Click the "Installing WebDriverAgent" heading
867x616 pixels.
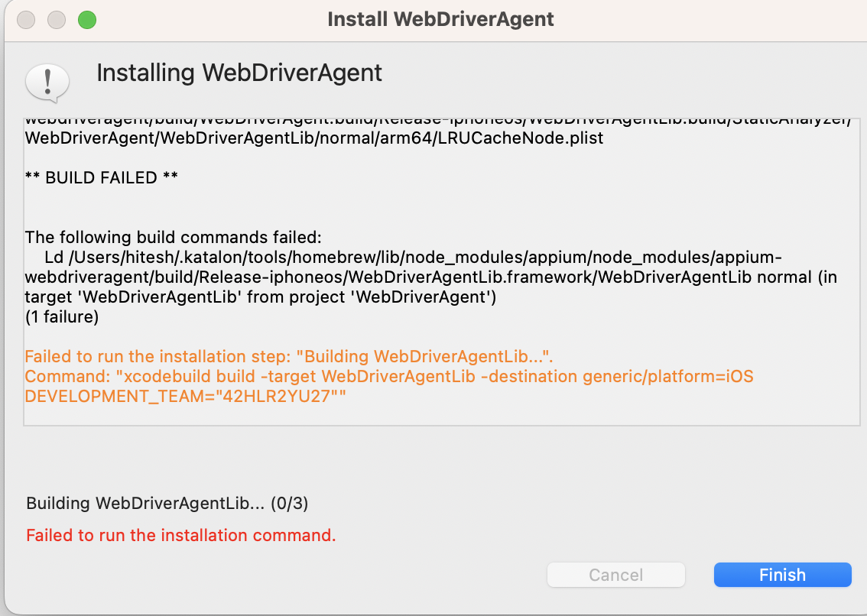[x=239, y=73]
